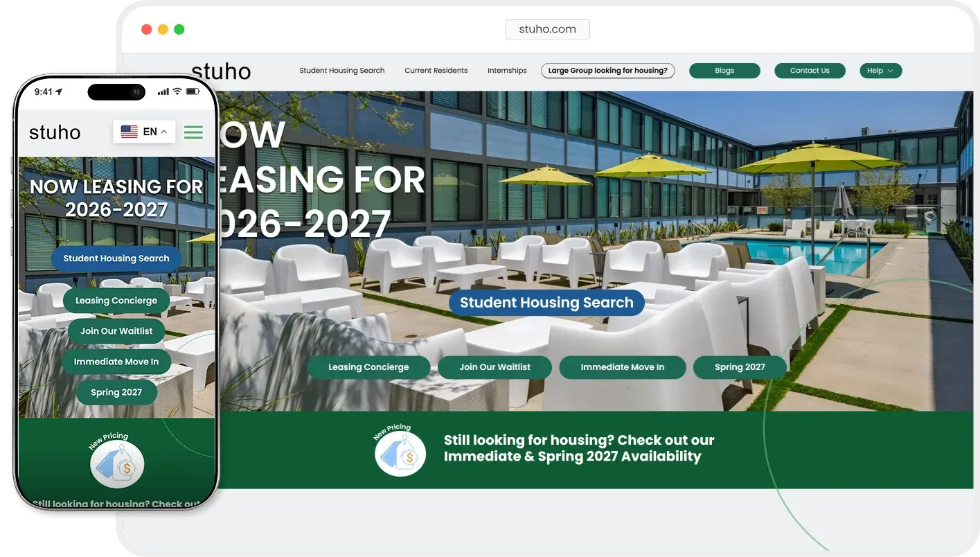Image resolution: width=980 pixels, height=557 pixels.
Task: Click the green maximize window dot
Action: click(x=179, y=29)
